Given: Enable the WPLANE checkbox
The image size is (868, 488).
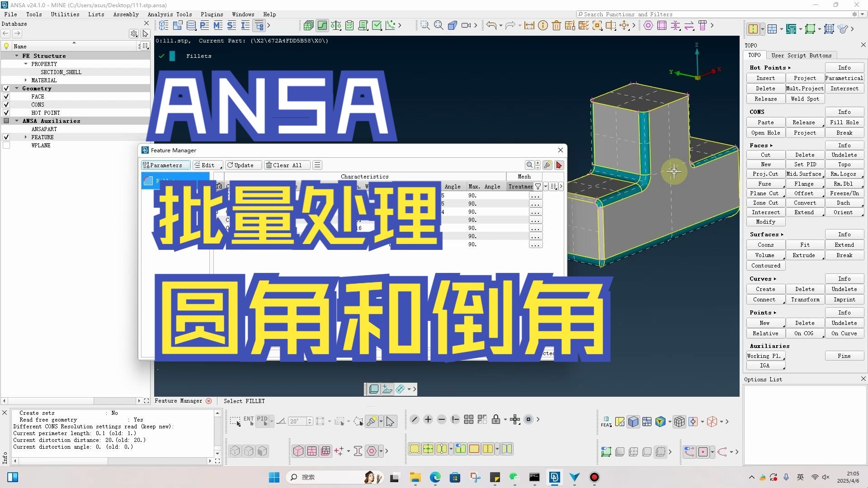Looking at the screenshot, I should click(x=6, y=145).
